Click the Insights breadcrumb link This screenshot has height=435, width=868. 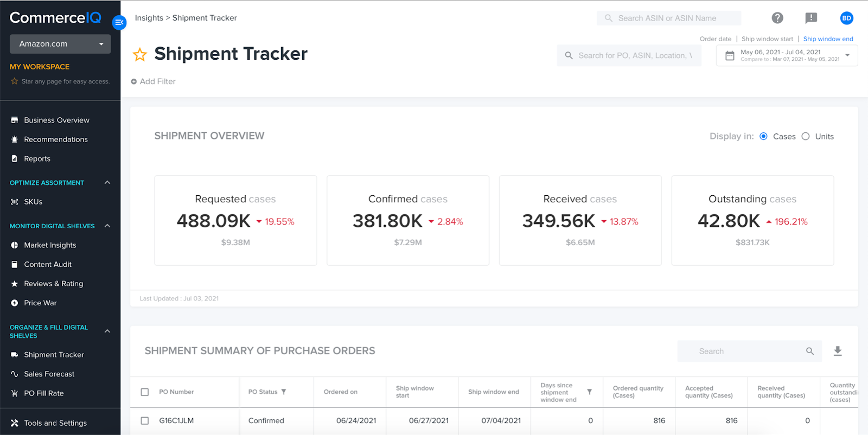coord(149,18)
